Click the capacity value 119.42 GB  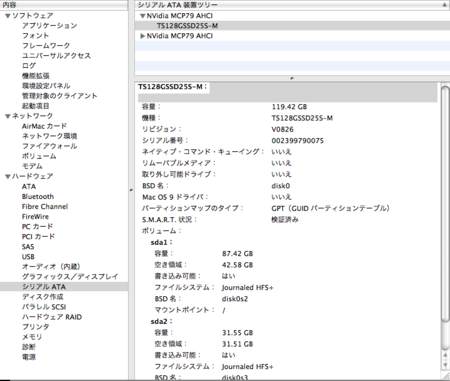tap(289, 107)
